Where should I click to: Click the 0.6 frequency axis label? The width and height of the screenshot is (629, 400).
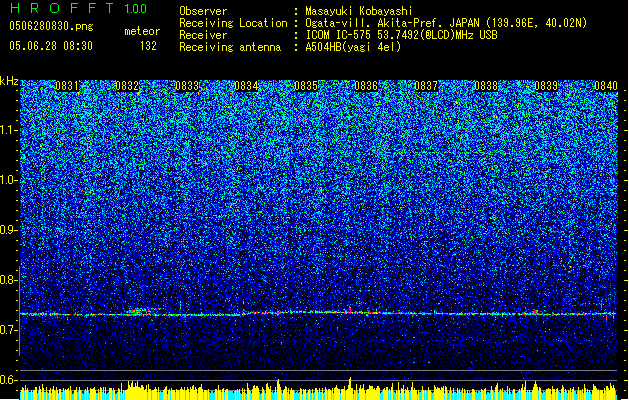8,380
